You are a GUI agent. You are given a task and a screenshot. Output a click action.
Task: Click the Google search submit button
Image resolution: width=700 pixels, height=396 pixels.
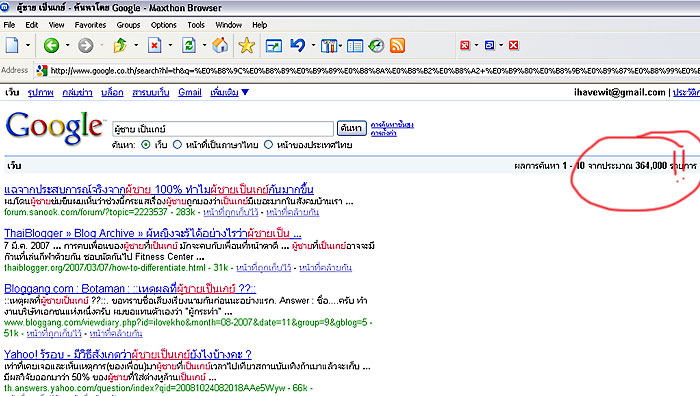click(x=351, y=128)
